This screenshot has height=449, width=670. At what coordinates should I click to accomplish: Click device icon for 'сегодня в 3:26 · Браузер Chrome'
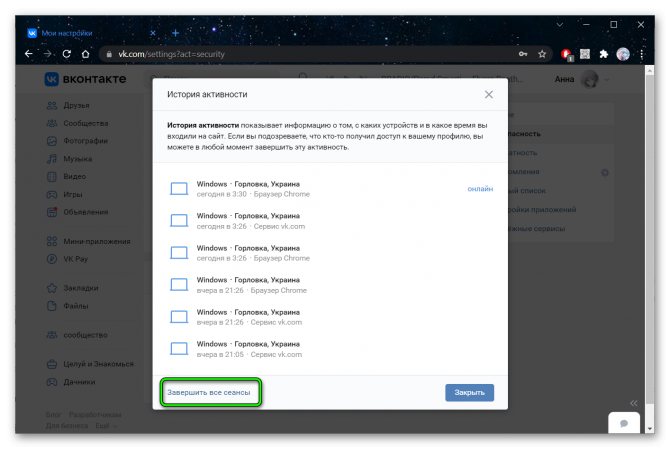179,252
